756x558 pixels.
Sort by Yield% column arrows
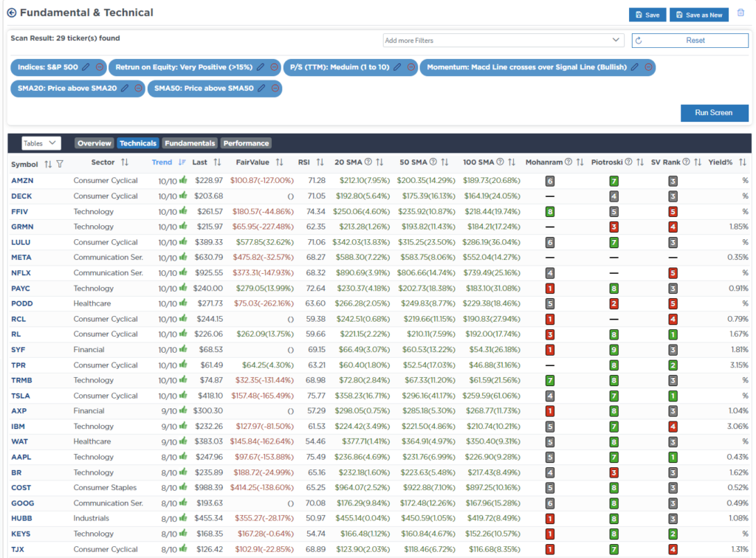pyautogui.click(x=743, y=162)
